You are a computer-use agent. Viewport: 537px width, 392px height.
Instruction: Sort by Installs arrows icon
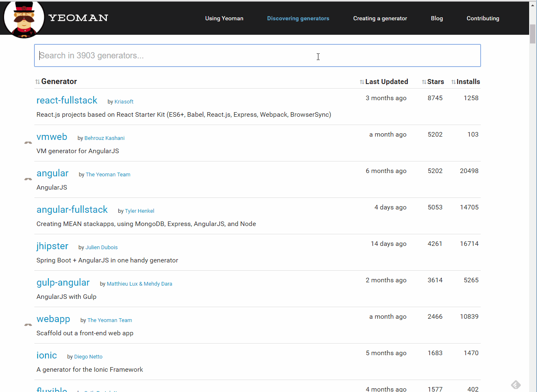tap(453, 82)
